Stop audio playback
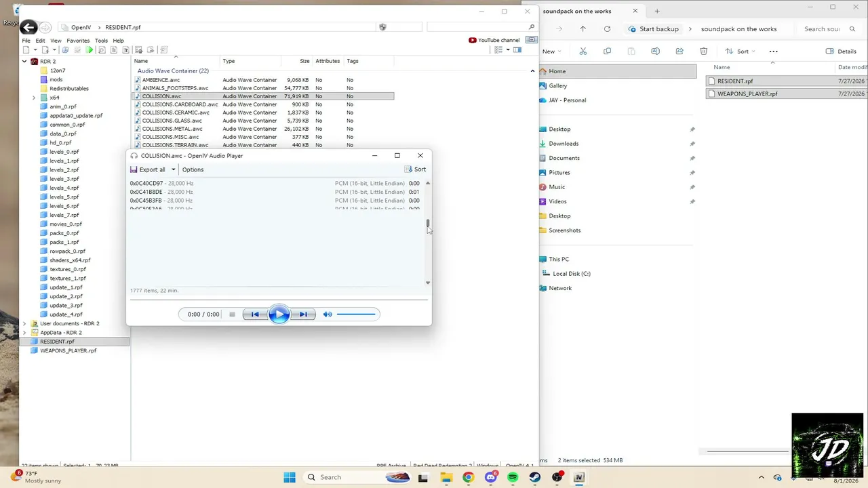The image size is (868, 488). [x=232, y=314]
